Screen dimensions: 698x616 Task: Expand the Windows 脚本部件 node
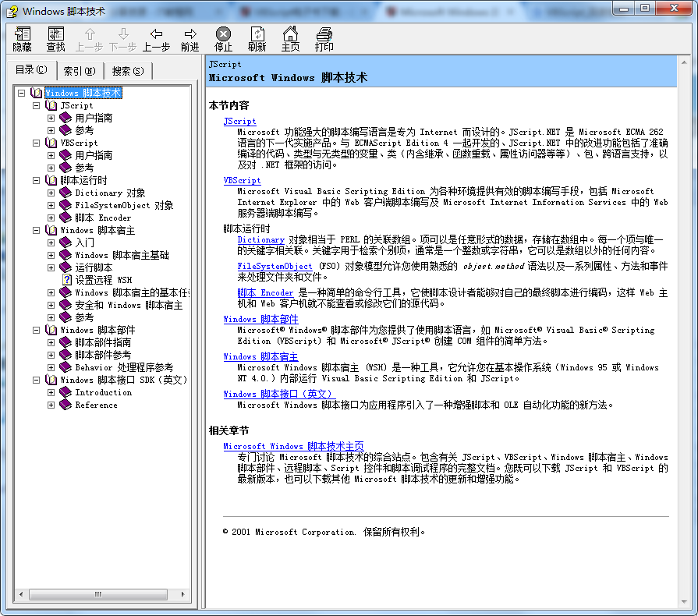35,329
